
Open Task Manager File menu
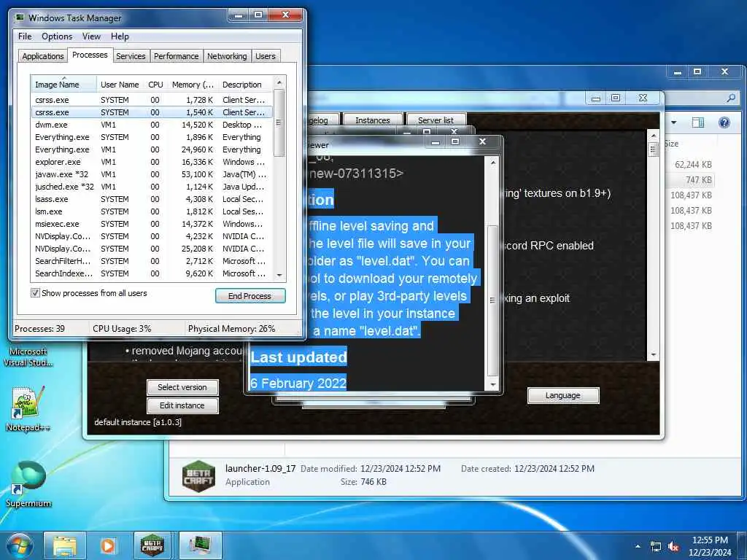click(x=25, y=36)
